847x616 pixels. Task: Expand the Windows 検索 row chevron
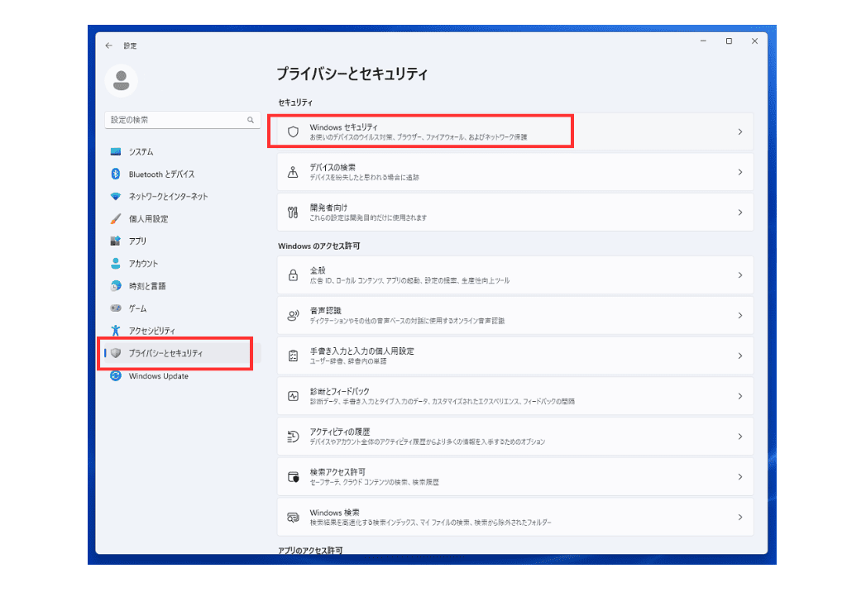[x=742, y=517]
